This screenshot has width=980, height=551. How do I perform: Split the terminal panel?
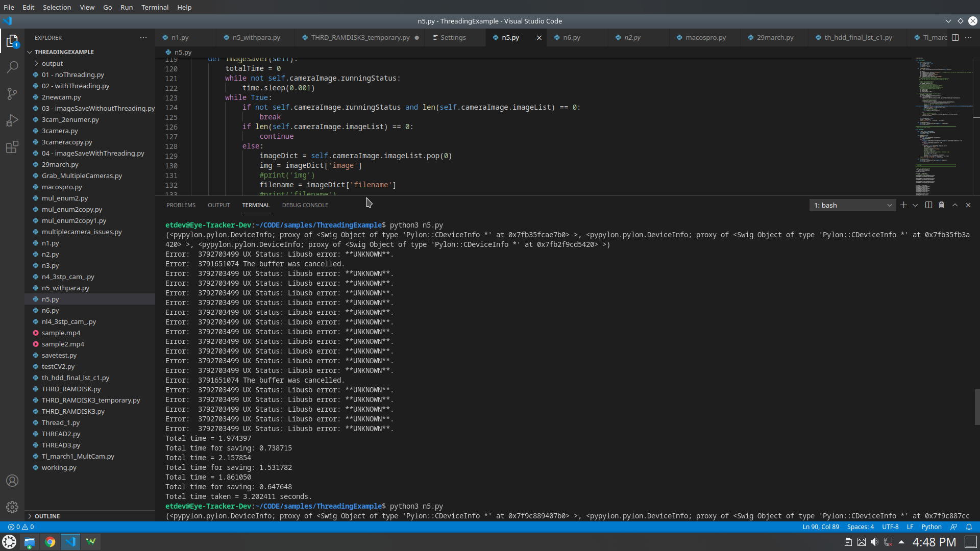928,205
